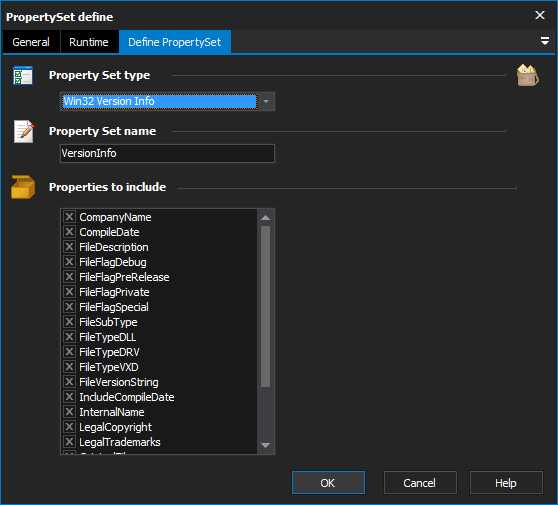This screenshot has width=558, height=505.
Task: Toggle the CompanyName checkbox
Action: [69, 216]
